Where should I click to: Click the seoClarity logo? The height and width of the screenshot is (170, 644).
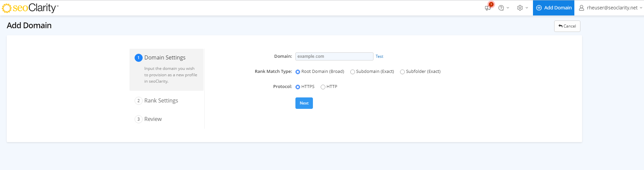30,8
